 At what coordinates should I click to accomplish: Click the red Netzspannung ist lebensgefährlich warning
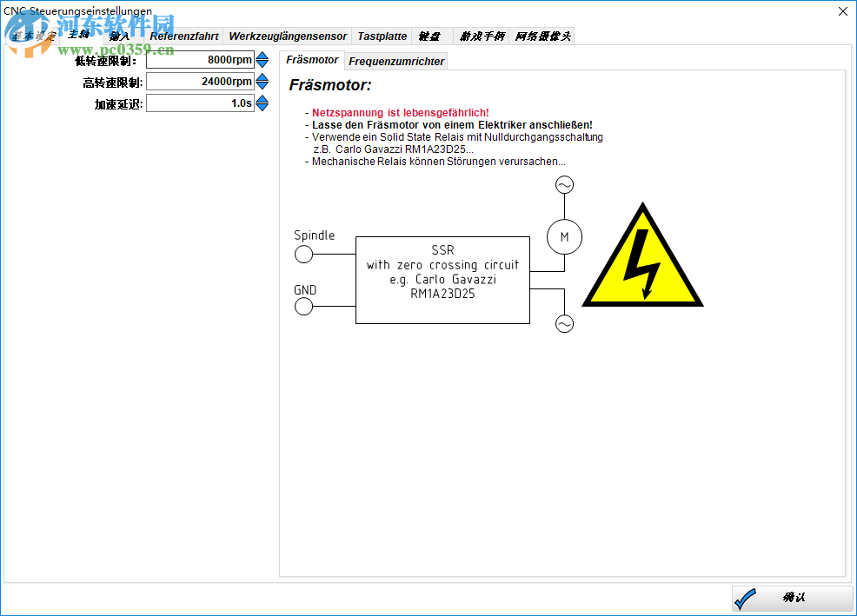pyautogui.click(x=401, y=113)
